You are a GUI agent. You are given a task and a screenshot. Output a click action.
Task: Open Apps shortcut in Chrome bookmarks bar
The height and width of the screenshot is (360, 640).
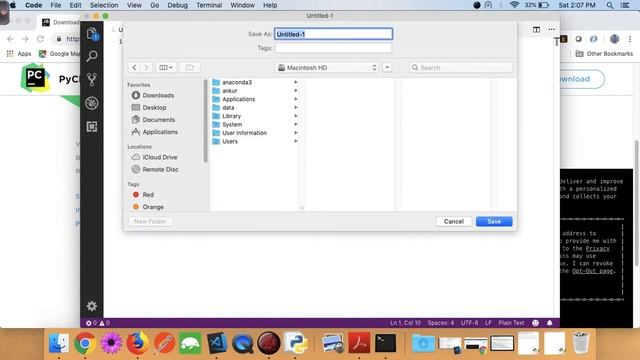19,53
